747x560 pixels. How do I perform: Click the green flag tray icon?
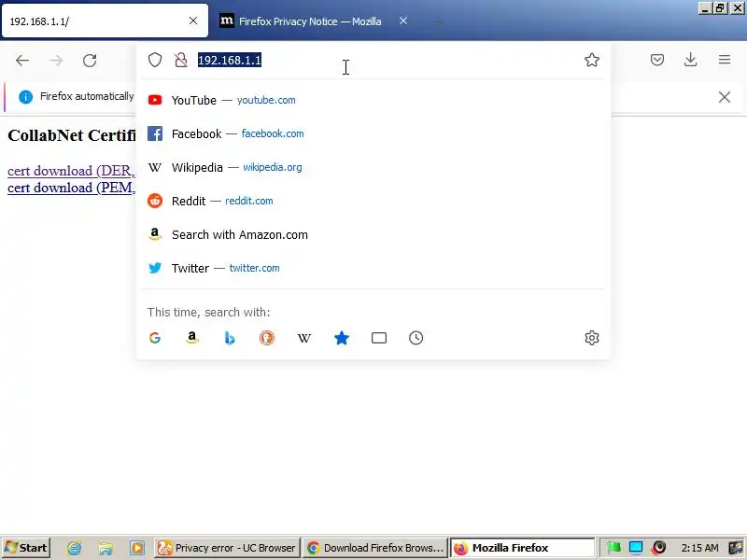(613, 548)
